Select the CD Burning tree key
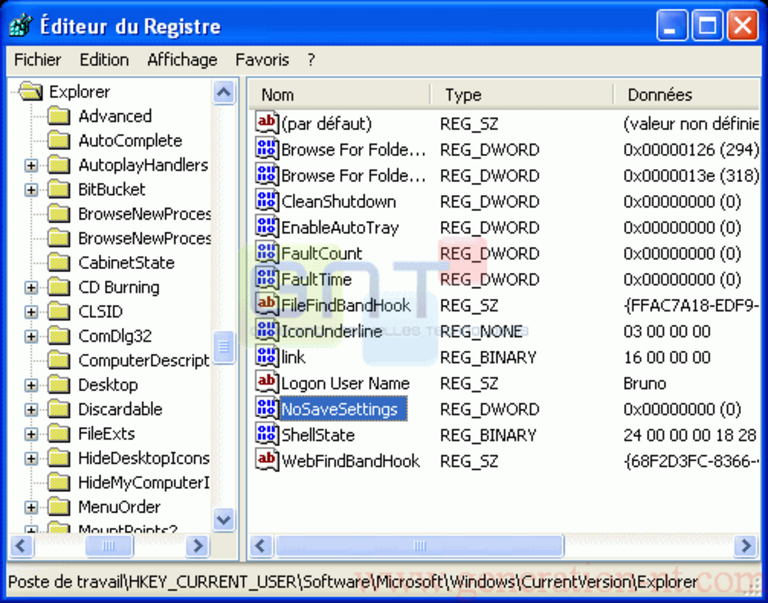Viewport: 768px width, 603px height. pos(119,288)
